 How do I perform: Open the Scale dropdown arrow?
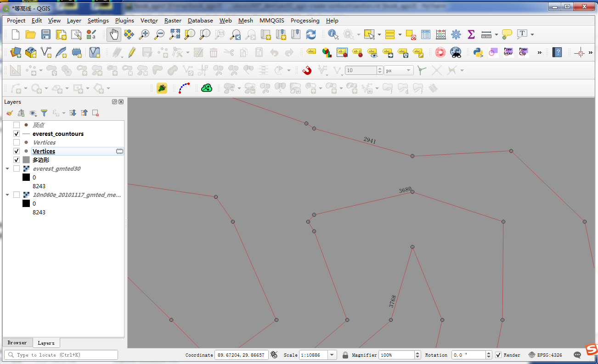click(x=333, y=355)
